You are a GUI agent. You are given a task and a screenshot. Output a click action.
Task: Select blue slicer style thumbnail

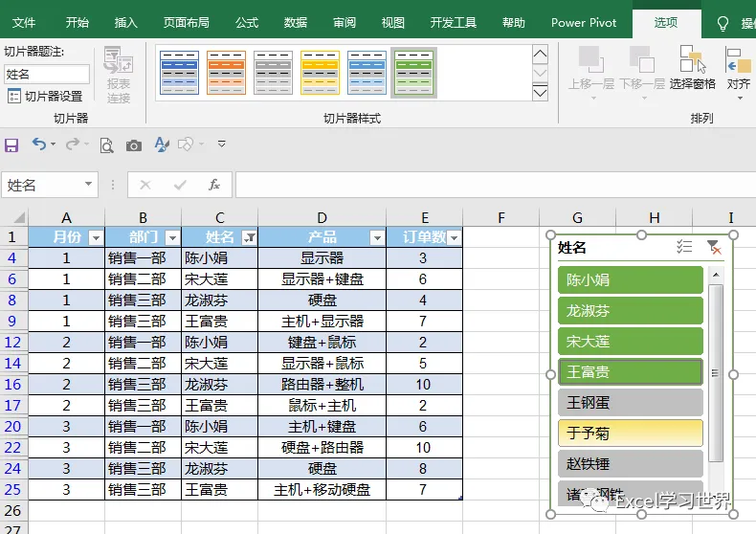tap(179, 73)
